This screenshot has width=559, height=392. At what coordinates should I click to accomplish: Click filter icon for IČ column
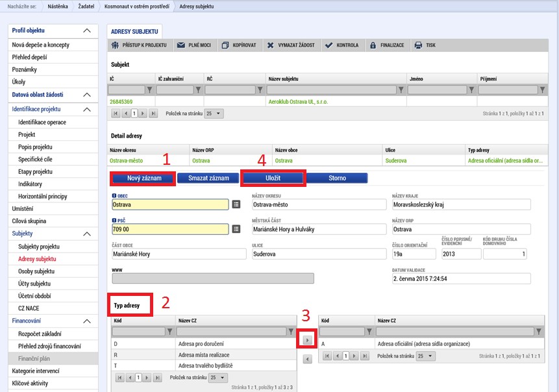150,90
